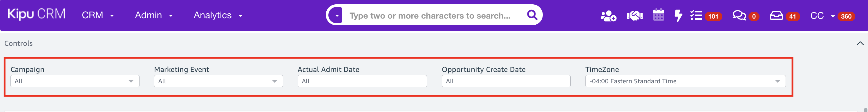Viewport: 868px width, 112px height.
Task: Open the task checklist icon
Action: click(x=696, y=15)
